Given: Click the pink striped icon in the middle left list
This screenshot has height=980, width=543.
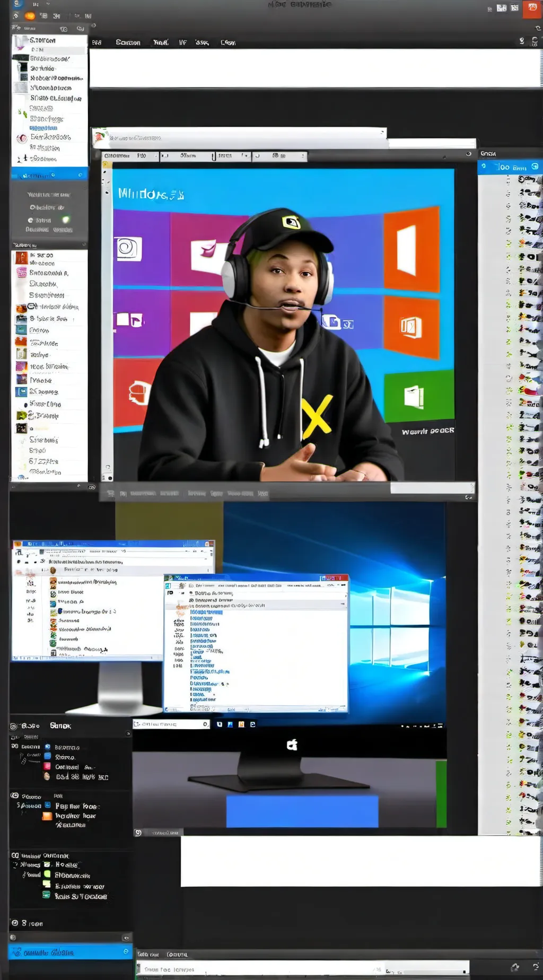Looking at the screenshot, I should (x=21, y=273).
